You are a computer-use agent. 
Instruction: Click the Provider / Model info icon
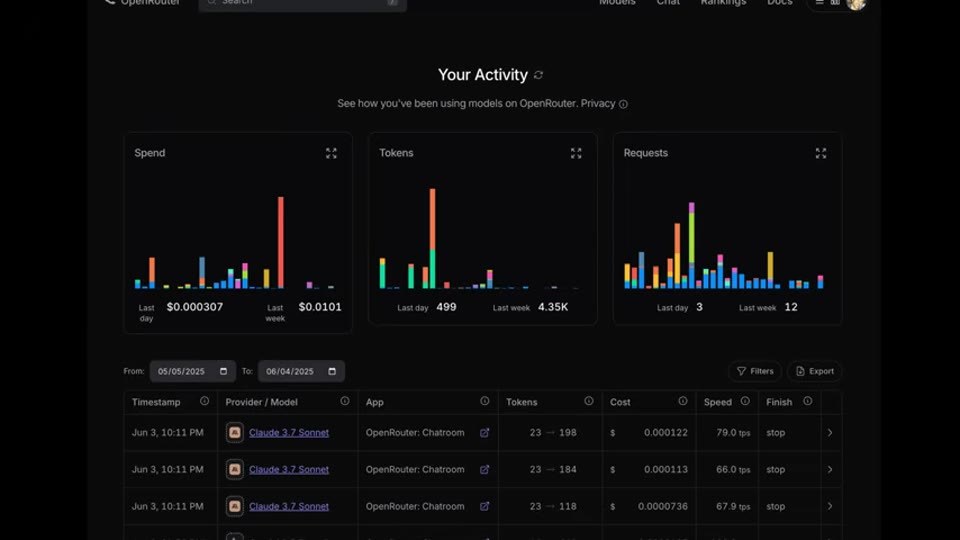tap(345, 401)
